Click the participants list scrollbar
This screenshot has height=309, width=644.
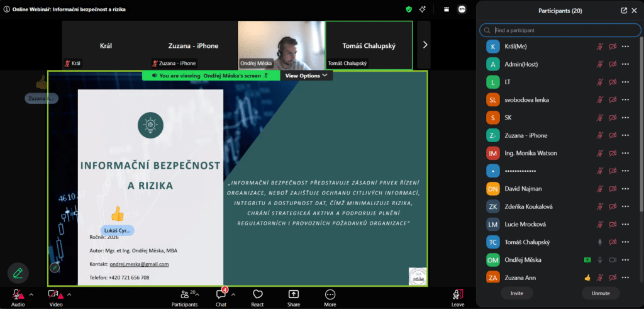coord(641,123)
